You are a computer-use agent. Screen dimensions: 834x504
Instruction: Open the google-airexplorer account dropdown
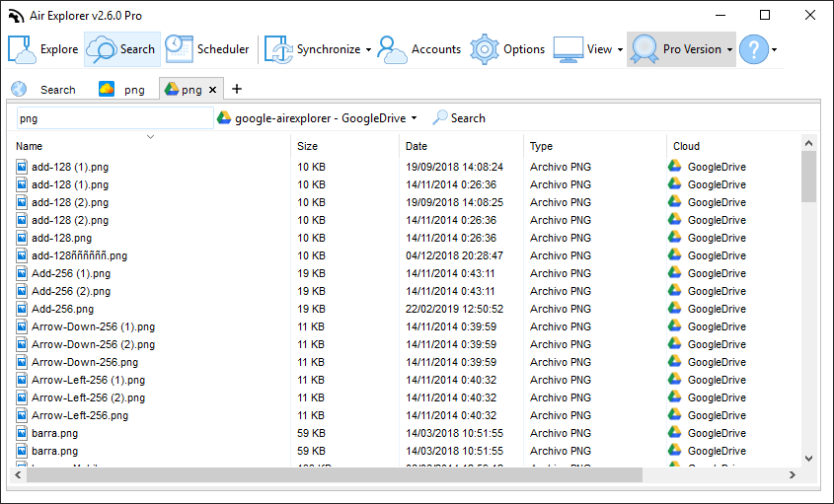317,118
